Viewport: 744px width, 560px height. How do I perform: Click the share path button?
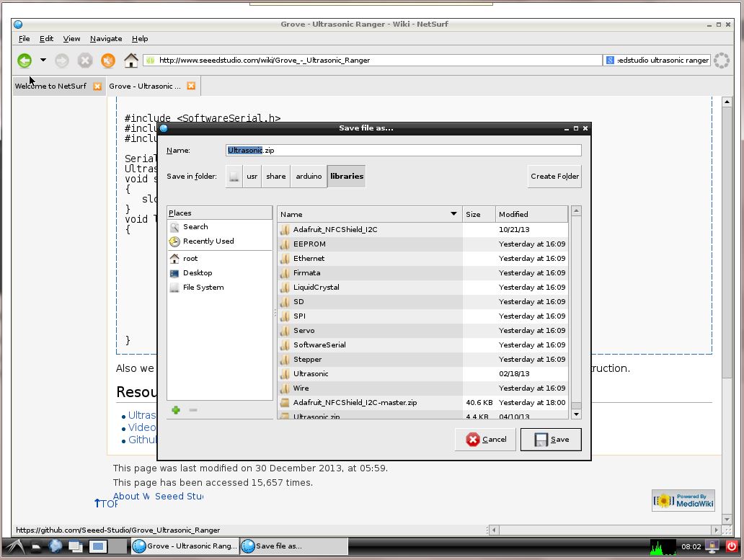[x=275, y=177]
